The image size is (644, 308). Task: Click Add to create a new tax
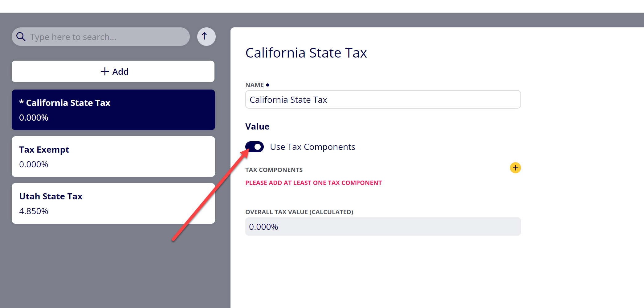[x=113, y=71]
